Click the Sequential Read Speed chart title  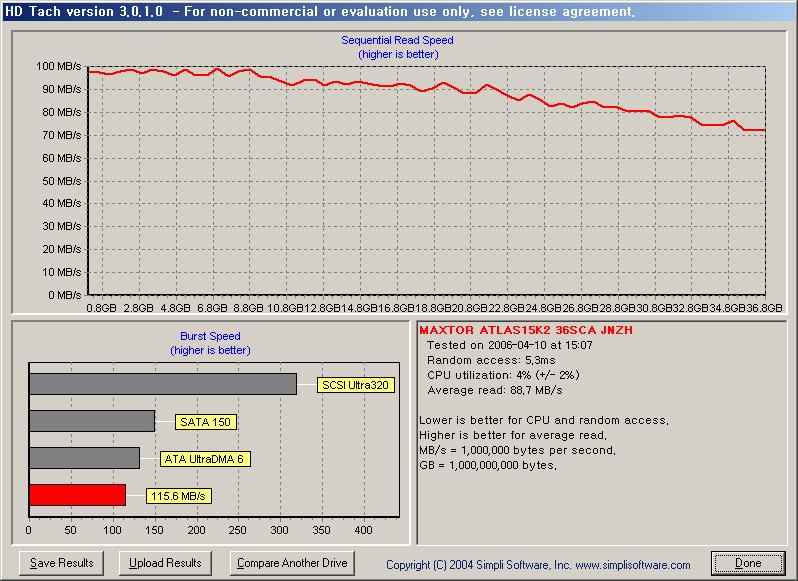click(397, 40)
